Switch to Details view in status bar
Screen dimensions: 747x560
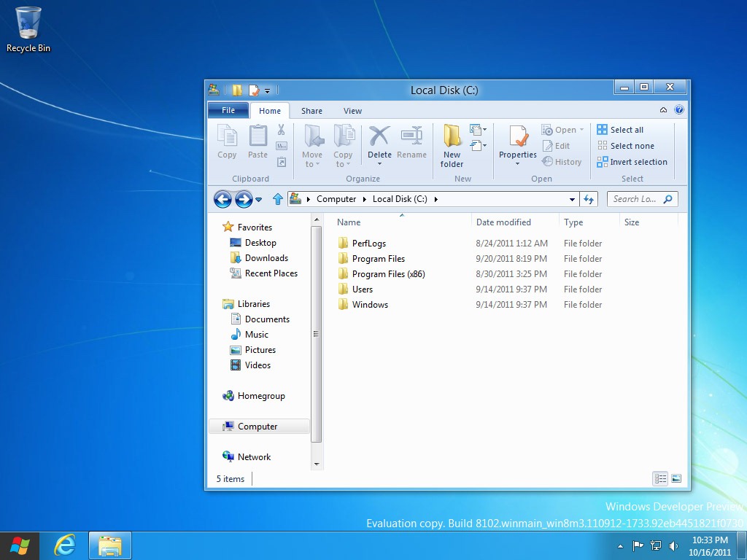[660, 479]
